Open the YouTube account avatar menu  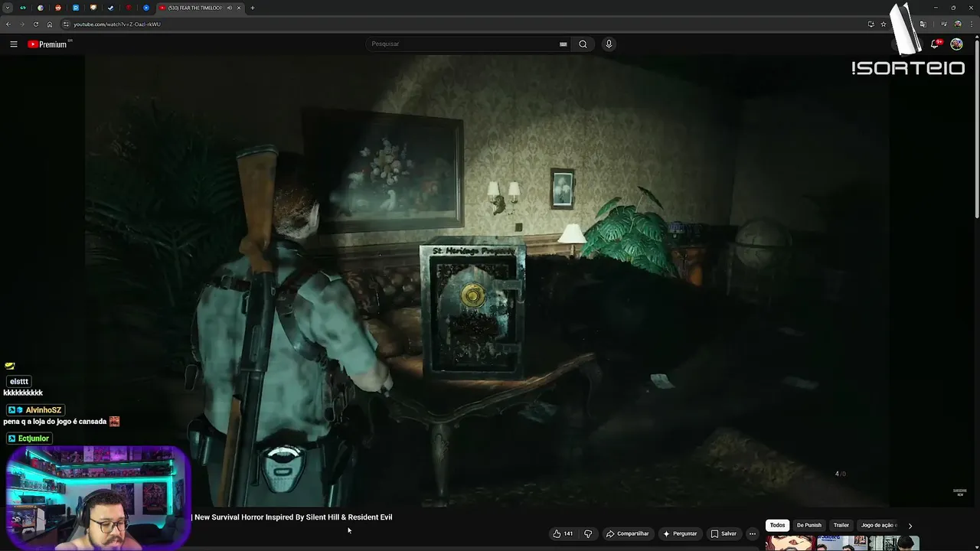pos(956,44)
